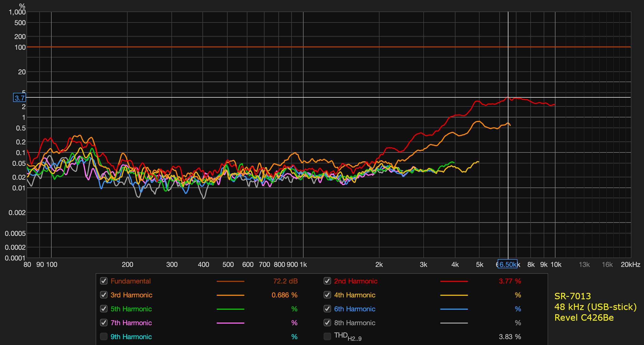Toggle the 7th Harmonic checkbox
The width and height of the screenshot is (644, 345).
(104, 323)
